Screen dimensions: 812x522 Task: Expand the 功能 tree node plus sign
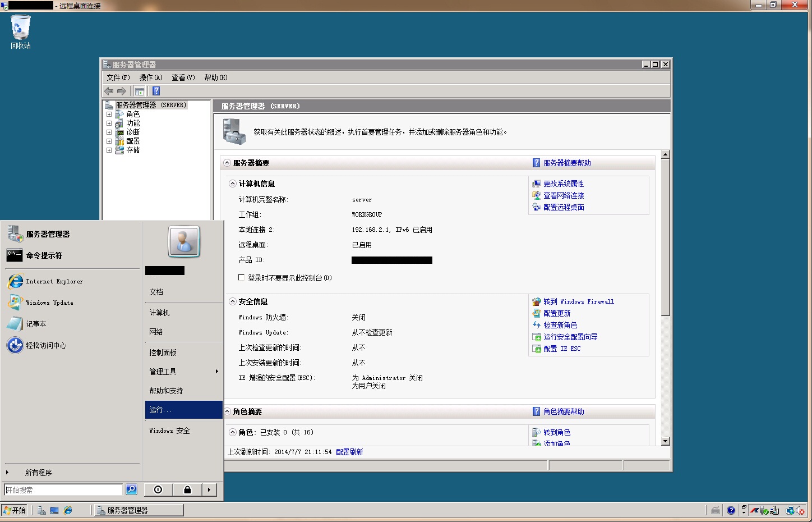point(109,123)
